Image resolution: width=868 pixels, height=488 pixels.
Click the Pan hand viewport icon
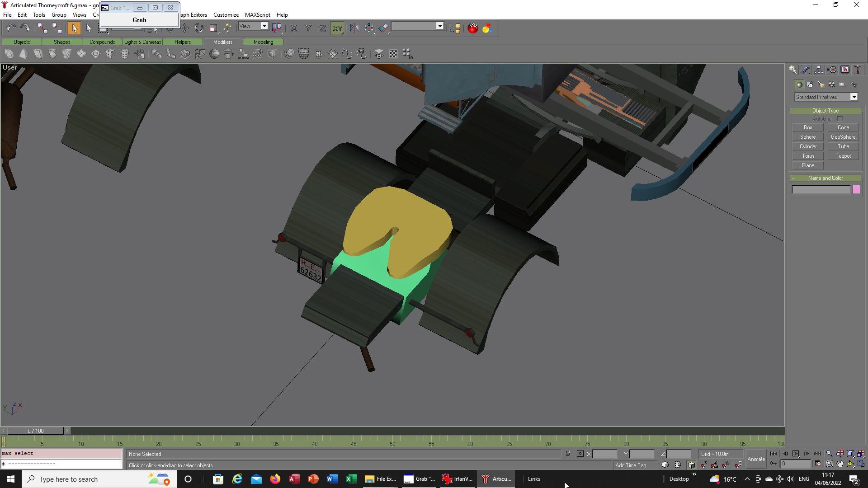840,464
